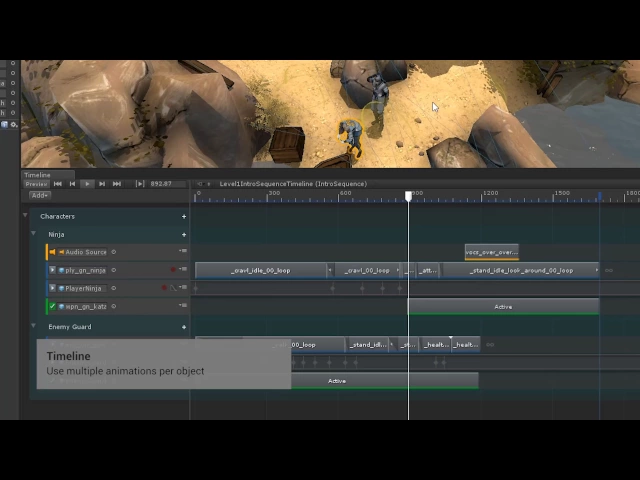This screenshot has width=640, height=480.
Task: Click the next sequence arrow in the breadcrumb
Action: [x=209, y=184]
